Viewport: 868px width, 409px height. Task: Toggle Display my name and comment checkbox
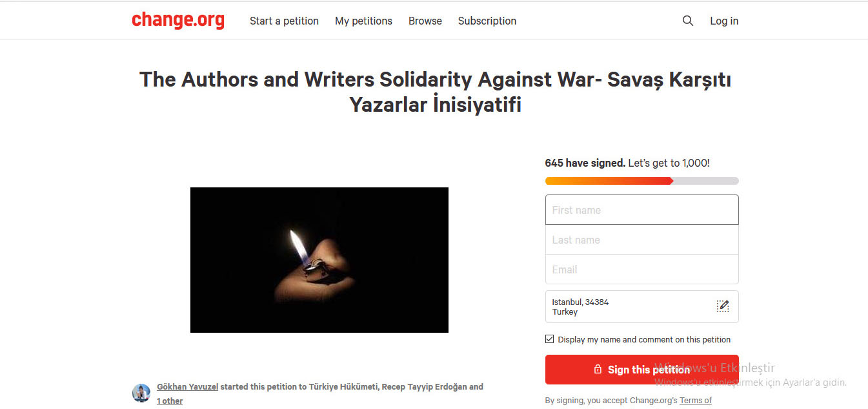(x=550, y=339)
